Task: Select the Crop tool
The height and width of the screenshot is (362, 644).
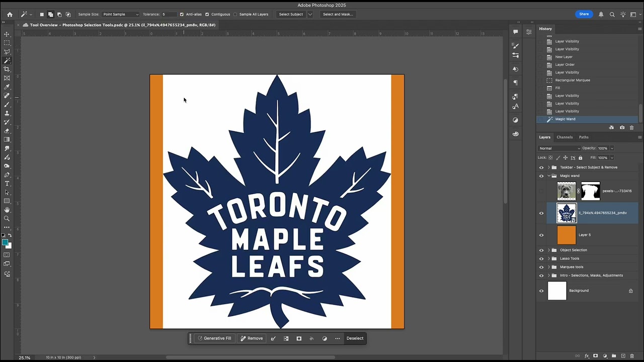Action: point(7,69)
